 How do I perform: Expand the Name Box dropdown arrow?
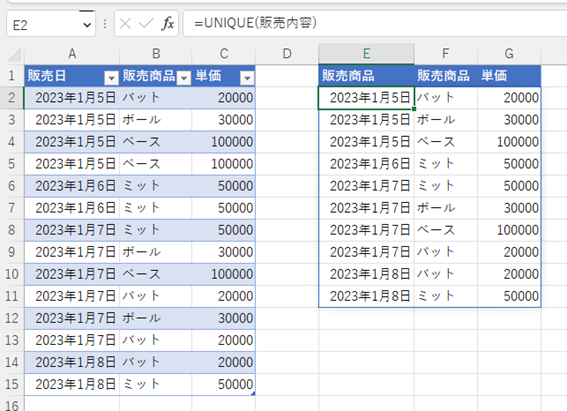click(87, 25)
